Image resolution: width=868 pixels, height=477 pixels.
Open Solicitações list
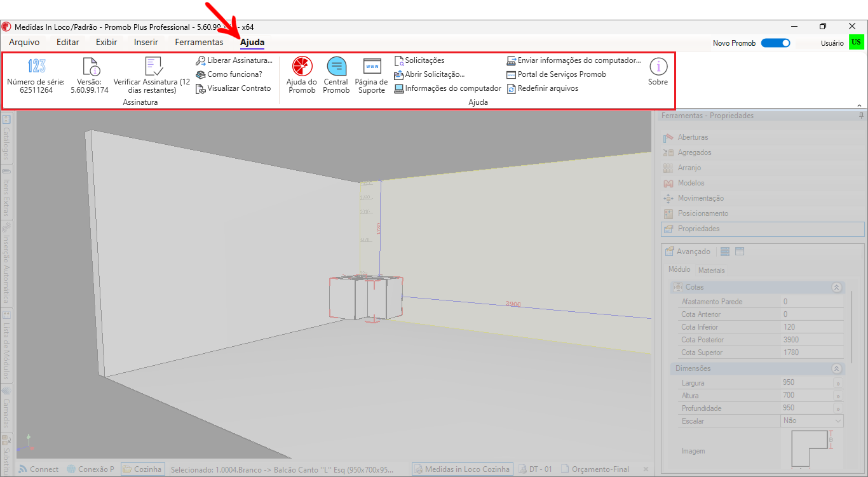(419, 60)
